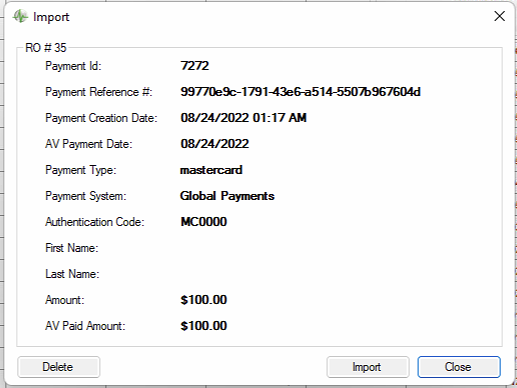Click the Last Name label
This screenshot has width=517, height=388.
point(72,274)
